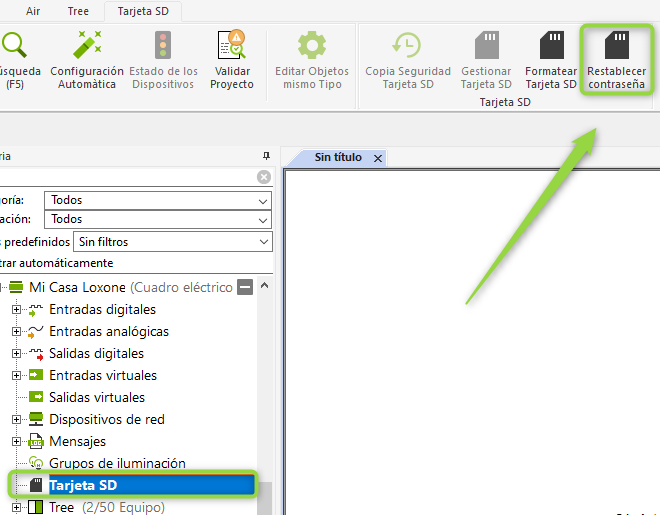Click the Restablecer contraseña SD card icon
Viewport: 660px width, 515px height.
616,47
